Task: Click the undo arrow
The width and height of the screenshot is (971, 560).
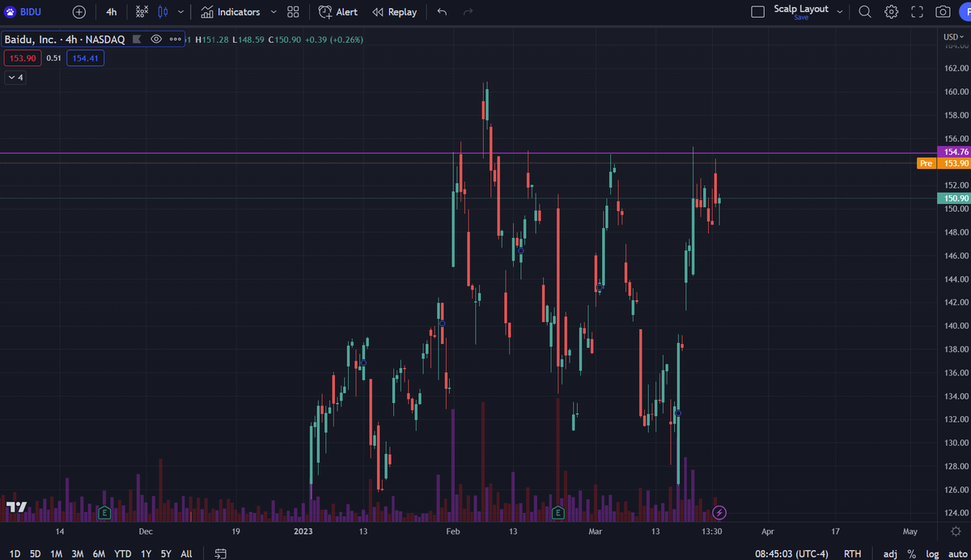Action: pos(441,11)
